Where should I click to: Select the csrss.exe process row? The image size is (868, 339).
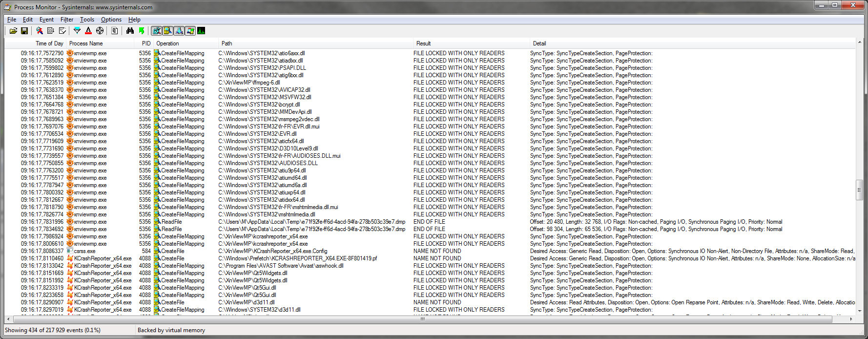click(x=430, y=251)
